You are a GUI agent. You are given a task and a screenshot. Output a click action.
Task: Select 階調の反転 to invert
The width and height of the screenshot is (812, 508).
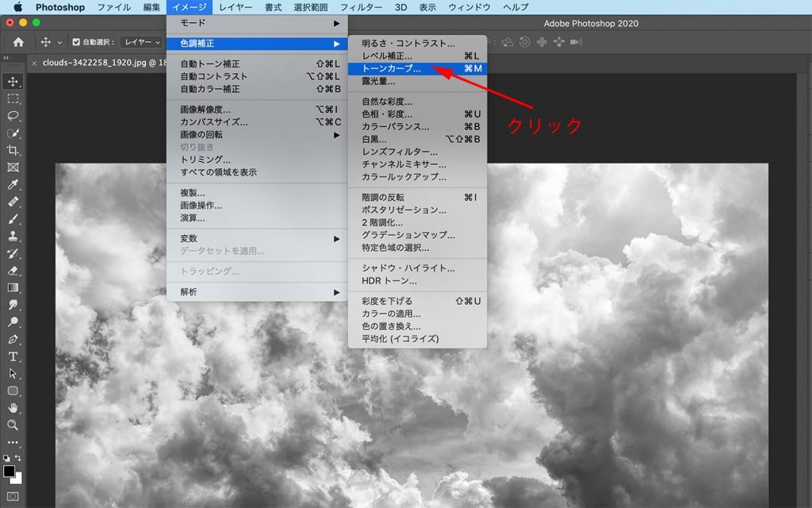[x=417, y=198]
